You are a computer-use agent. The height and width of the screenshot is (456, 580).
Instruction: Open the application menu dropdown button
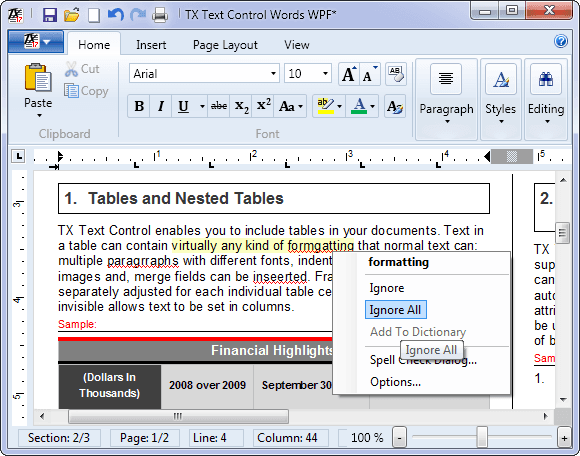pyautogui.click(x=36, y=41)
